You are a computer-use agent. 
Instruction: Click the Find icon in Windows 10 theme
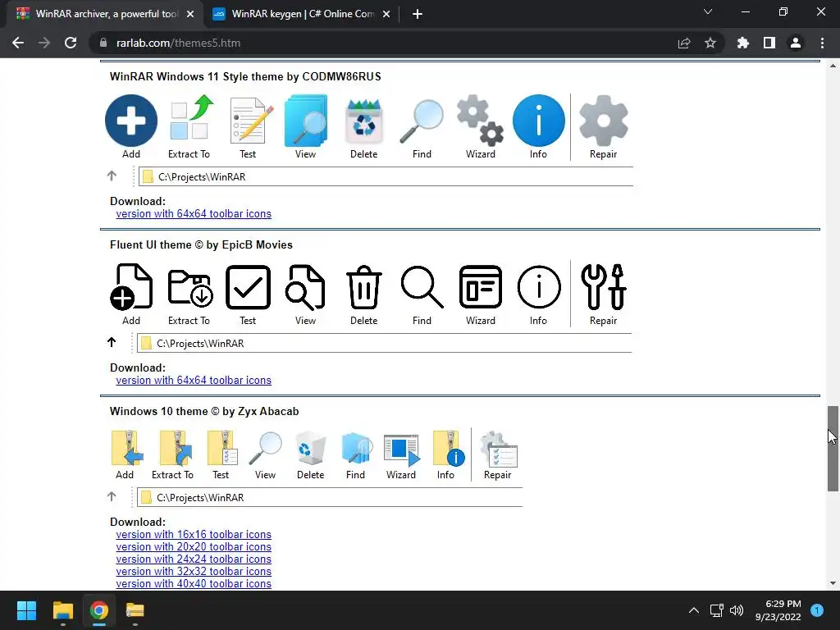click(357, 449)
